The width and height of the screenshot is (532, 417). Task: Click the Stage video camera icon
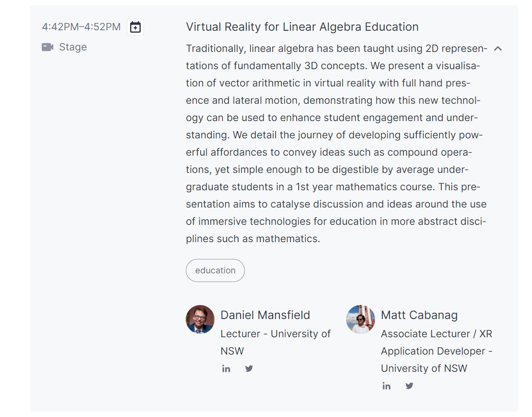point(48,47)
